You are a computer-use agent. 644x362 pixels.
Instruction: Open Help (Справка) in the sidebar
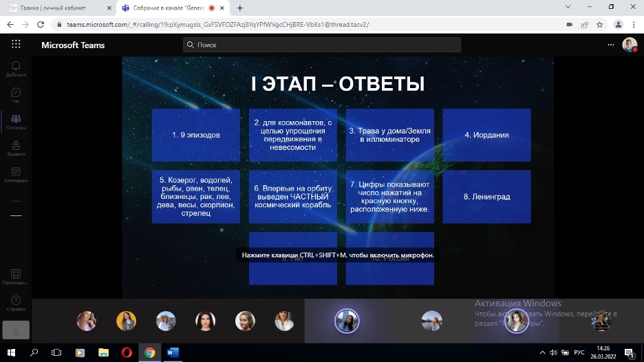[x=16, y=303]
